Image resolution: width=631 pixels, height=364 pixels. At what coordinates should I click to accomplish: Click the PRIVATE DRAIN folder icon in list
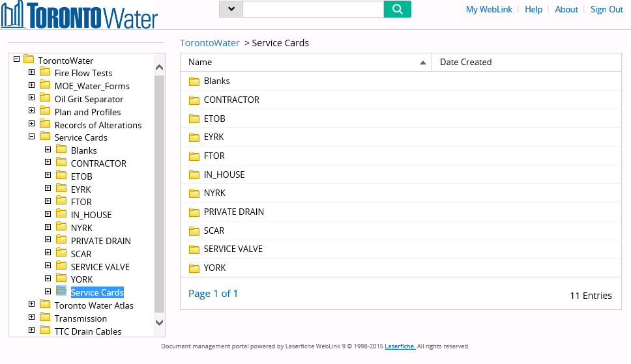pos(194,212)
